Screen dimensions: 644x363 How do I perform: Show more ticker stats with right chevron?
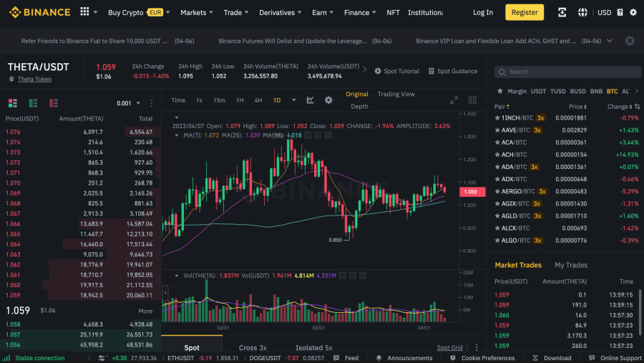point(364,69)
